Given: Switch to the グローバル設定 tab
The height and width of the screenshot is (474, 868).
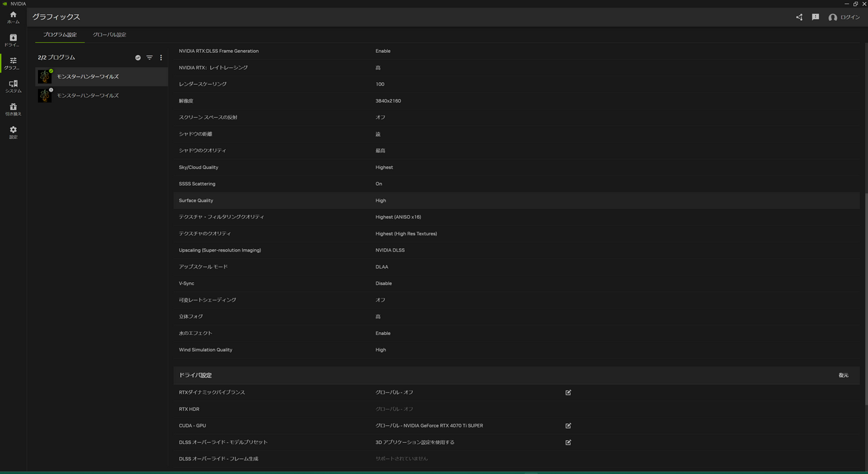Looking at the screenshot, I should pos(109,35).
